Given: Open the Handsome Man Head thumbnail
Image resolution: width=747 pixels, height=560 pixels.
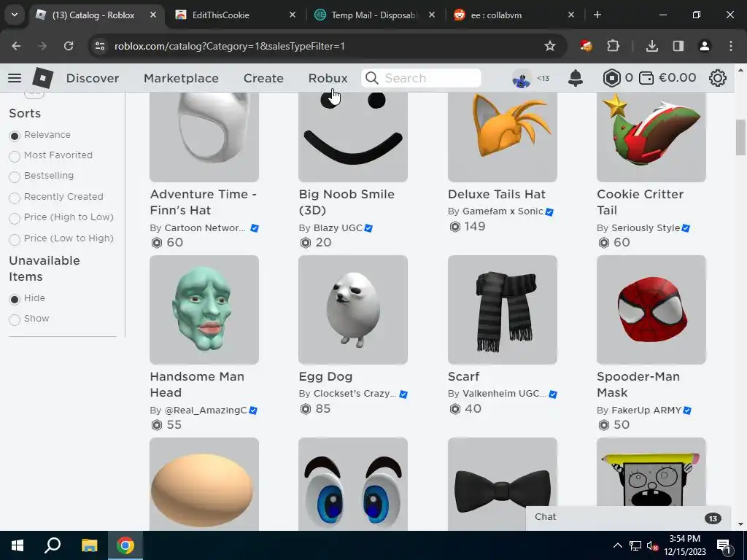Looking at the screenshot, I should click(204, 310).
